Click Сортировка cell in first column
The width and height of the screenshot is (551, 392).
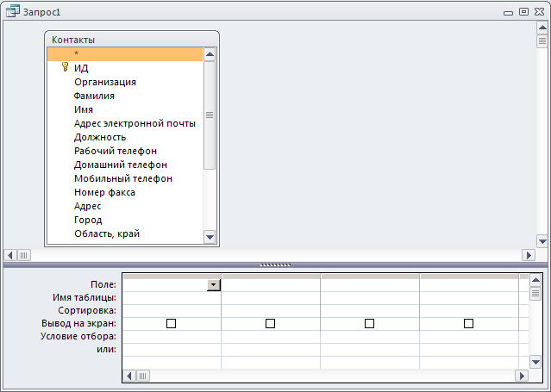point(172,311)
